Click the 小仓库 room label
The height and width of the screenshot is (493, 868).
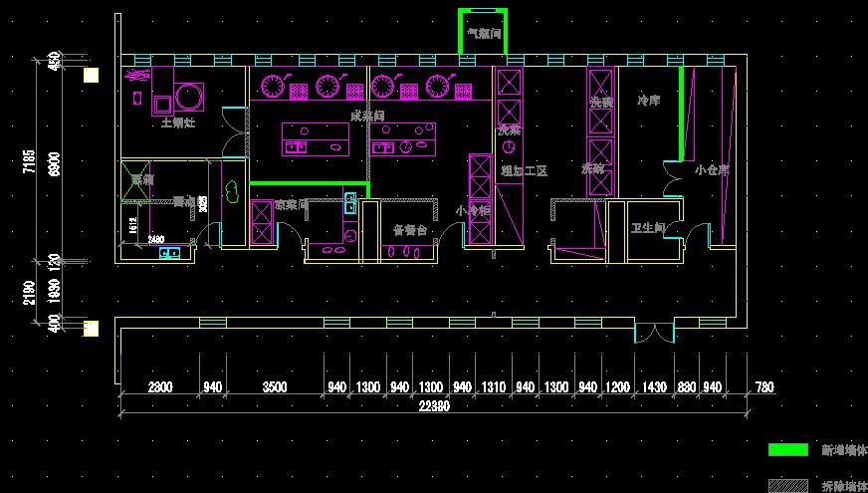tap(712, 170)
